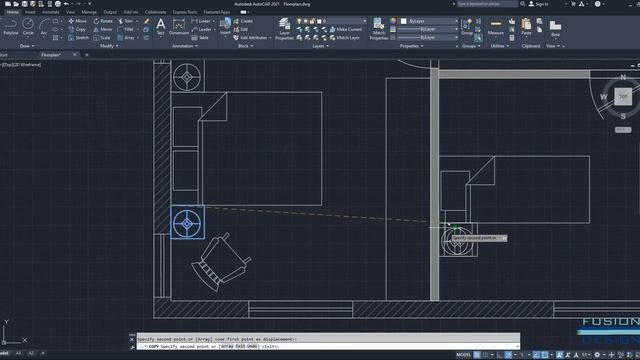Select the Polyline tool
The width and height of the screenshot is (640, 360).
pyautogui.click(x=10, y=27)
